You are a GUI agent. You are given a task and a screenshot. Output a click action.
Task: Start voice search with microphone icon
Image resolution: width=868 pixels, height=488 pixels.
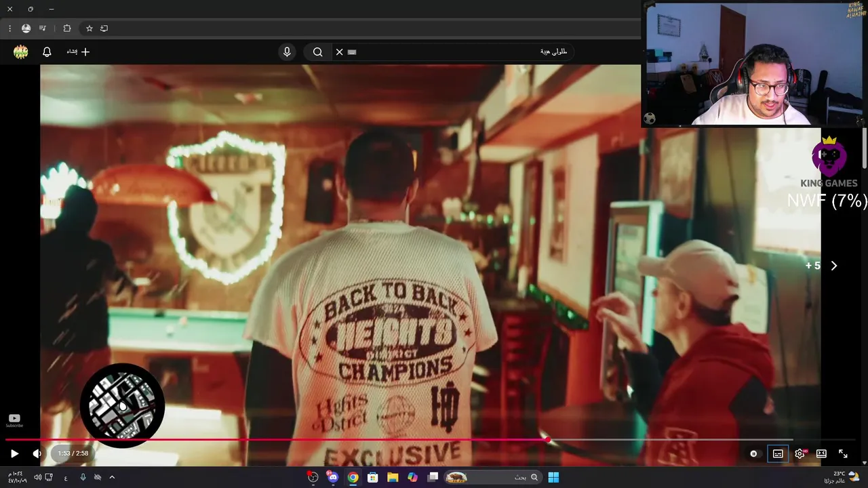tap(287, 52)
